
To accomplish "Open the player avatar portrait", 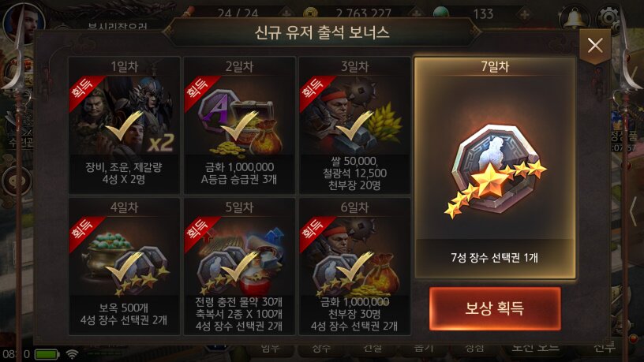I will [x=24, y=23].
